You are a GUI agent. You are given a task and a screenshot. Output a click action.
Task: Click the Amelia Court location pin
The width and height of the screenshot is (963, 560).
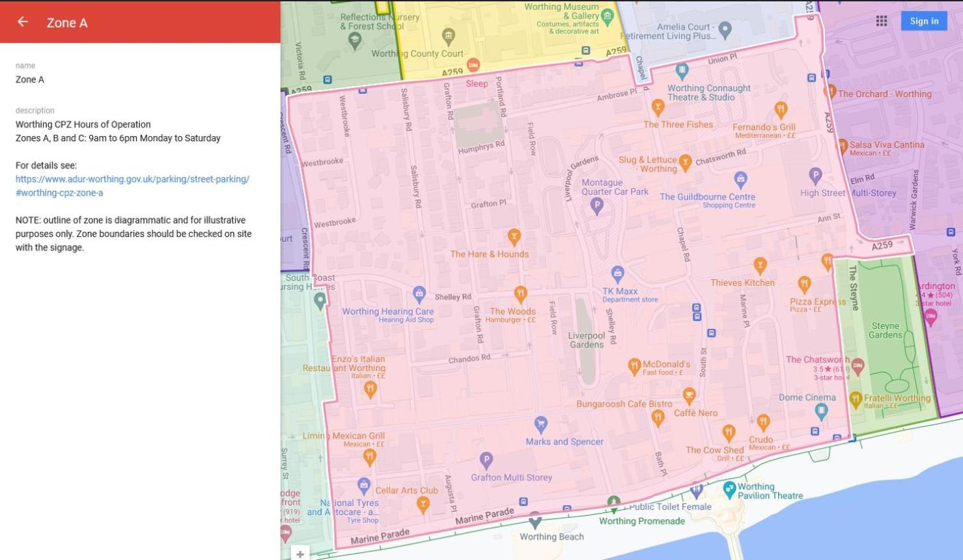point(725,29)
